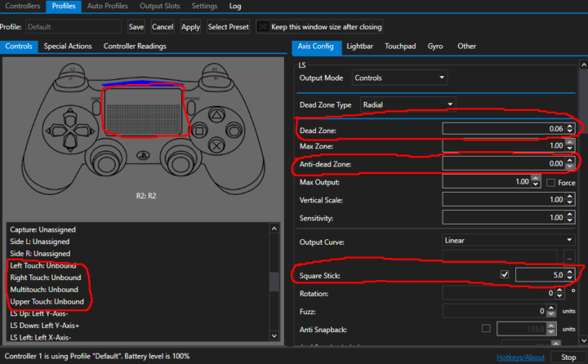Image resolution: width=588 pixels, height=364 pixels.
Task: Select 'LS Down: Left Y-Axis+' entry
Action: point(45,326)
